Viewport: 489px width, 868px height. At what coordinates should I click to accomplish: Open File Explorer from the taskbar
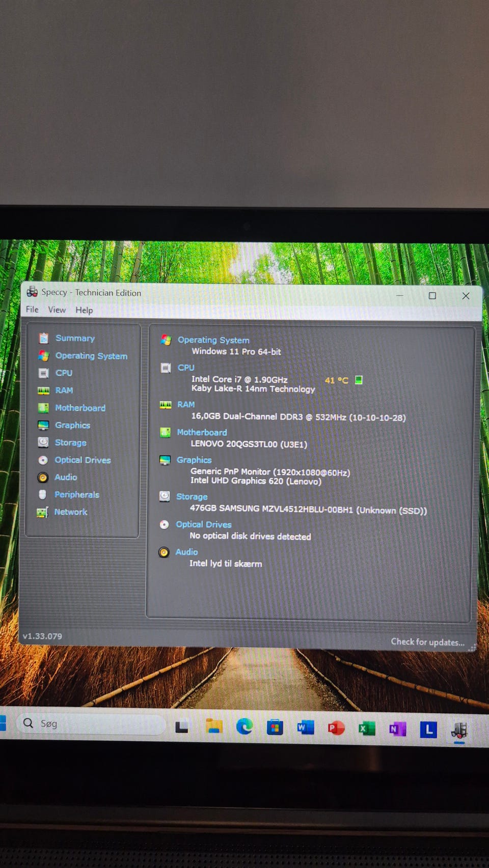pos(213,726)
